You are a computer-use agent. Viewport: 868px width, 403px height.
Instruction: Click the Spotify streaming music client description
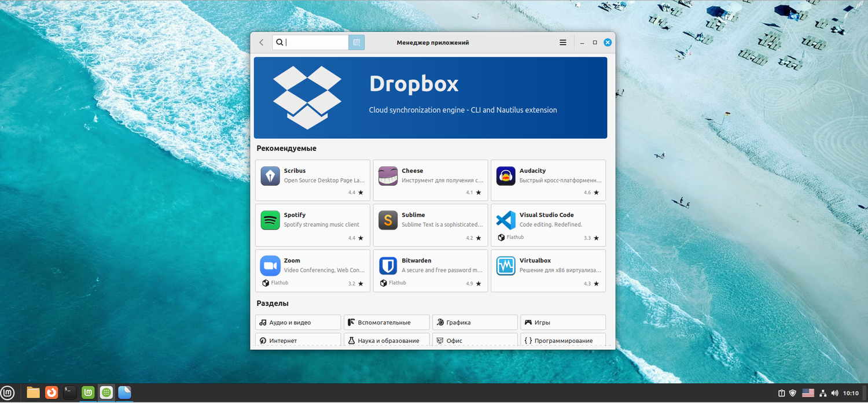click(x=322, y=224)
